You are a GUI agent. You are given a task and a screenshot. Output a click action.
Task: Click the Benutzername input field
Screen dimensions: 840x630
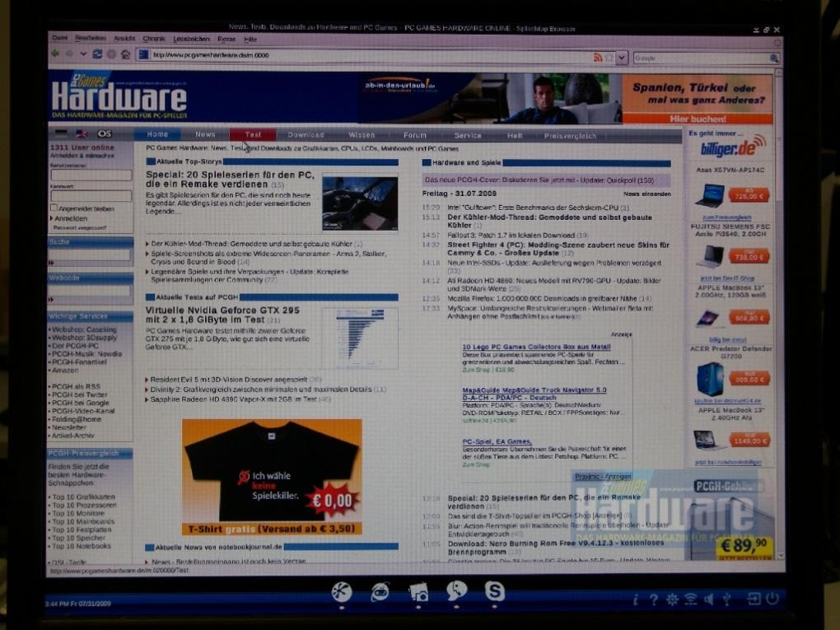(91, 175)
